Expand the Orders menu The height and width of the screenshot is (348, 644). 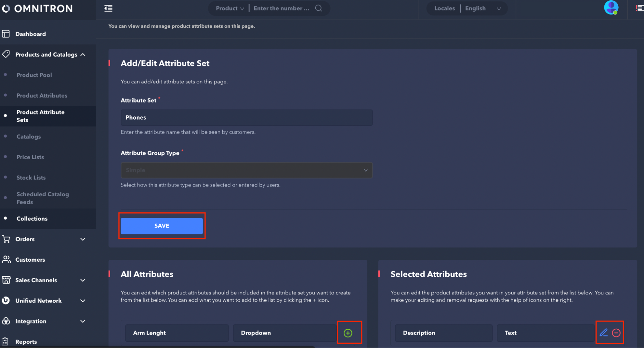(x=83, y=239)
